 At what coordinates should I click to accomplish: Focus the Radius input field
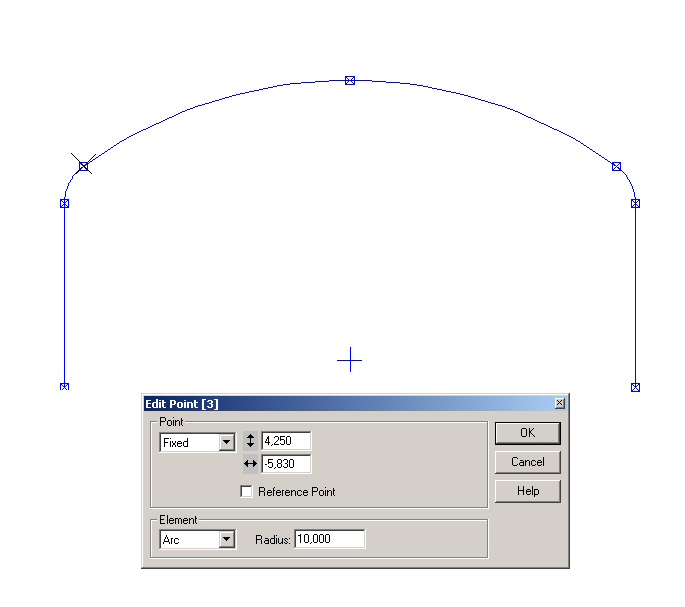pos(330,540)
